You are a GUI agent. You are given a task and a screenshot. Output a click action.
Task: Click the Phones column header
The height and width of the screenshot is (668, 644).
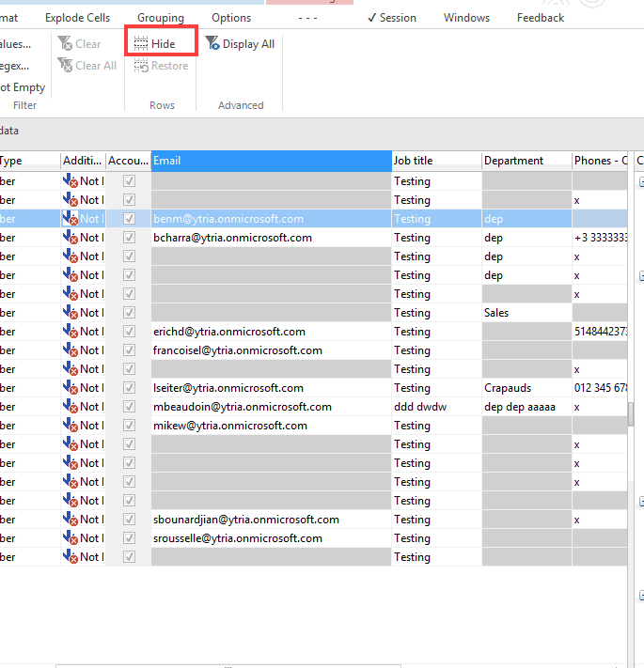click(x=600, y=161)
